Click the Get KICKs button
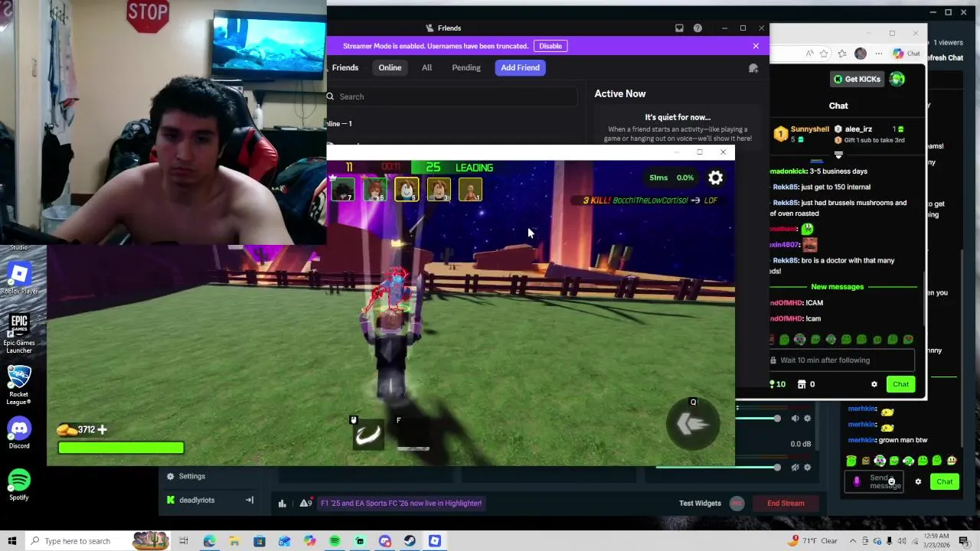 coord(857,79)
